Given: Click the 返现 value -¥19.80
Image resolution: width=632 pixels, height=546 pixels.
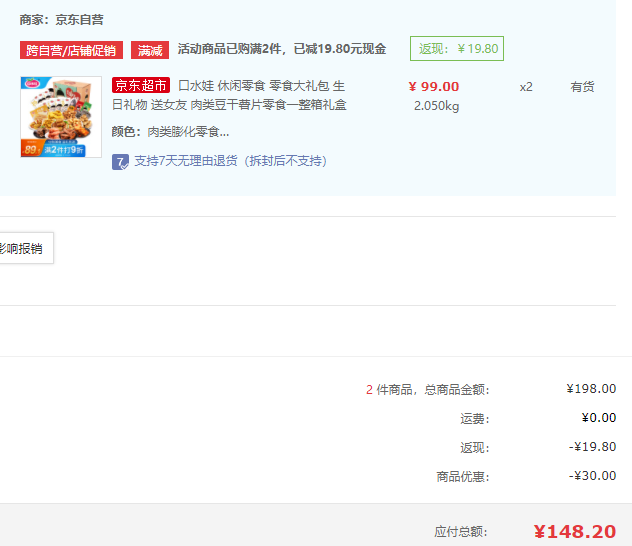Looking at the screenshot, I should tap(592, 447).
